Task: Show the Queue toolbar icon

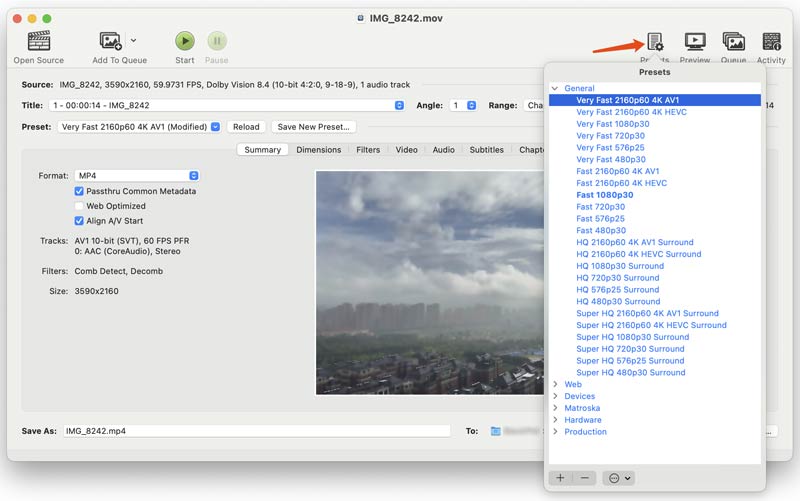Action: click(734, 41)
